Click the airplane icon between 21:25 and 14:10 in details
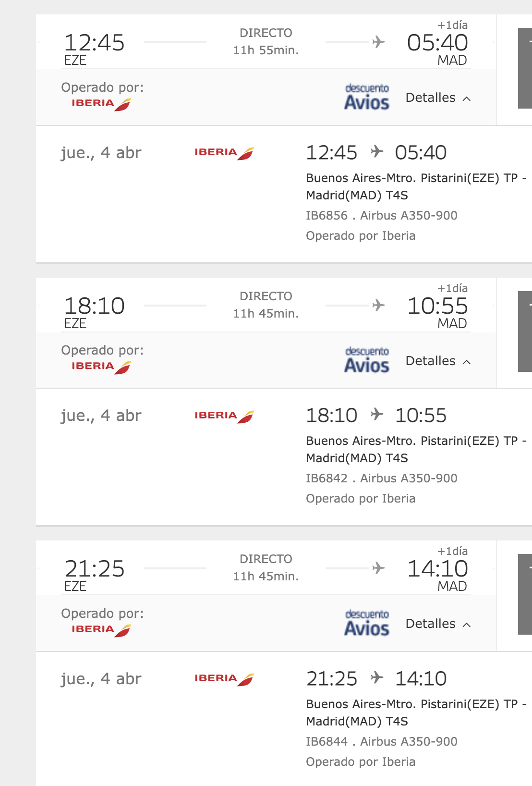The image size is (532, 786). pyautogui.click(x=377, y=677)
